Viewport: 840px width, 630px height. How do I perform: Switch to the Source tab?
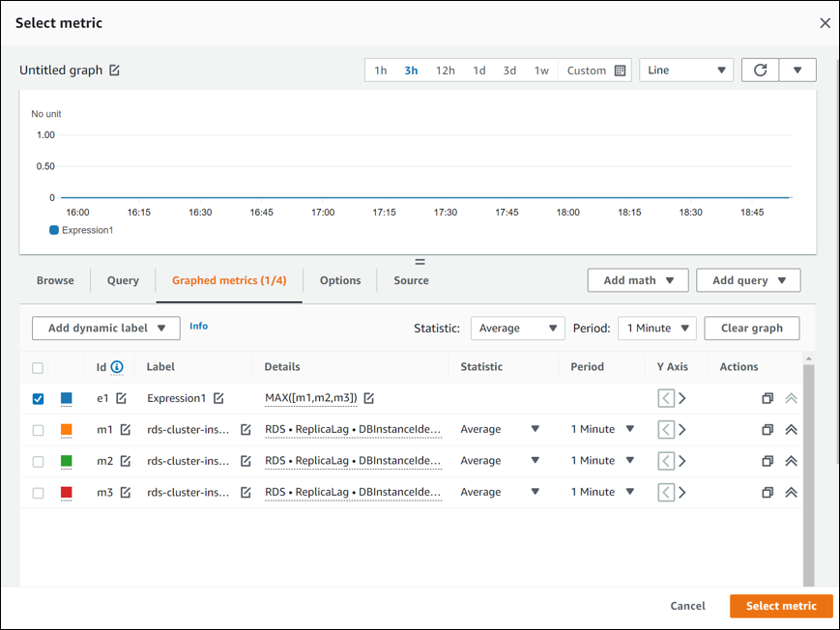point(410,280)
